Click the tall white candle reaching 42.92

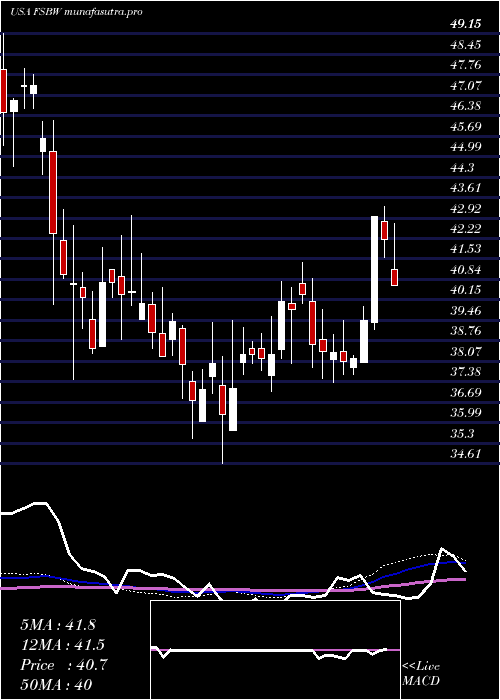pos(374,270)
